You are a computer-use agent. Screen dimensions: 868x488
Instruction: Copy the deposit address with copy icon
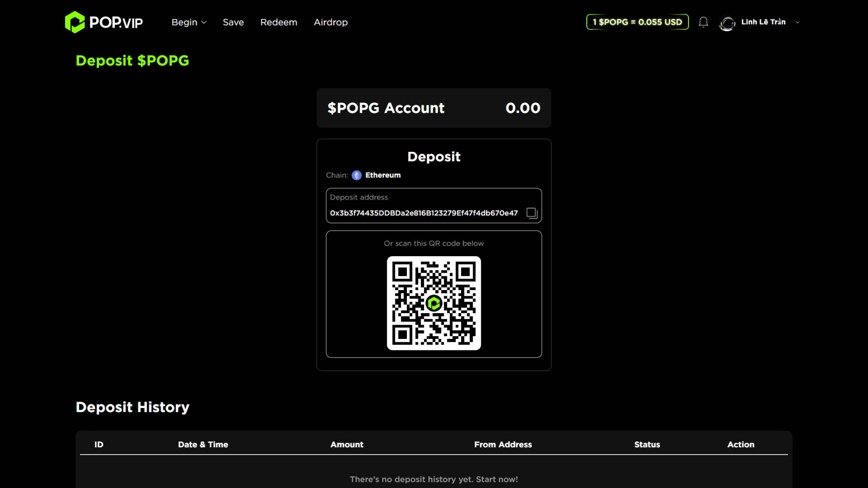532,213
